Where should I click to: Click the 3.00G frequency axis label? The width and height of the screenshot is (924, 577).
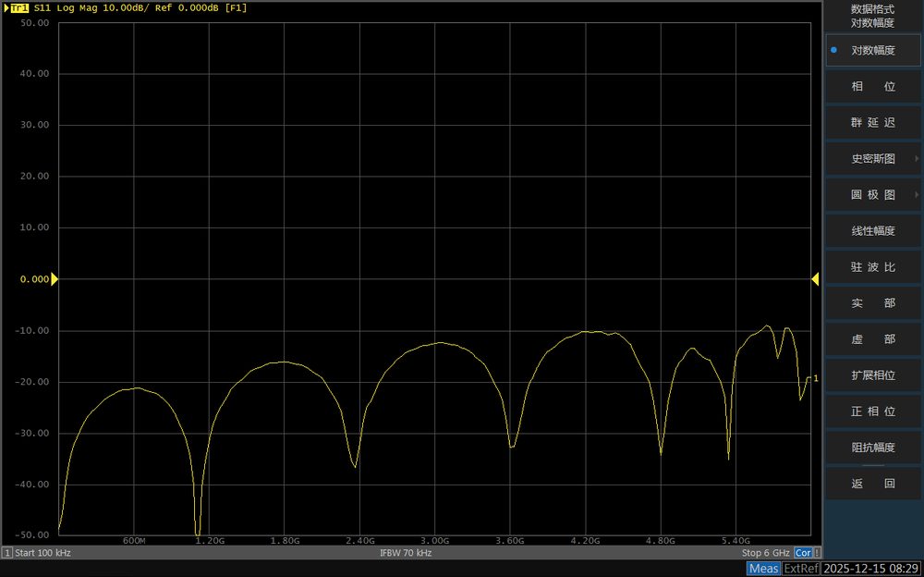pos(435,540)
